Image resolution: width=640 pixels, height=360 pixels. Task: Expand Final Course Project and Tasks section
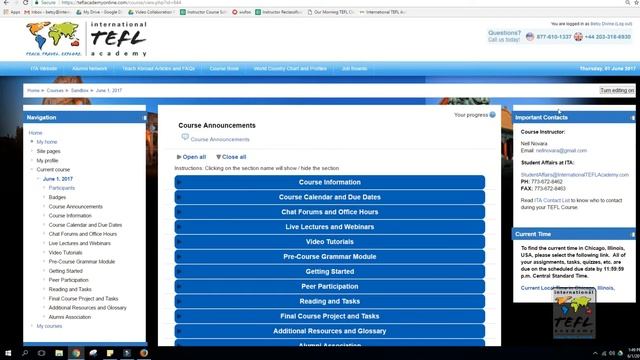point(330,316)
